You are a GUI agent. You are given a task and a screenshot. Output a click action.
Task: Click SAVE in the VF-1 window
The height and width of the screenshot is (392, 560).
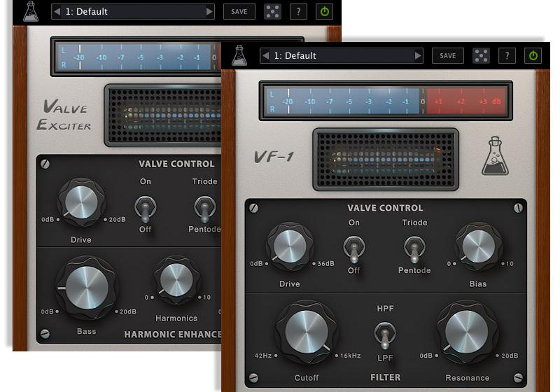click(x=448, y=56)
